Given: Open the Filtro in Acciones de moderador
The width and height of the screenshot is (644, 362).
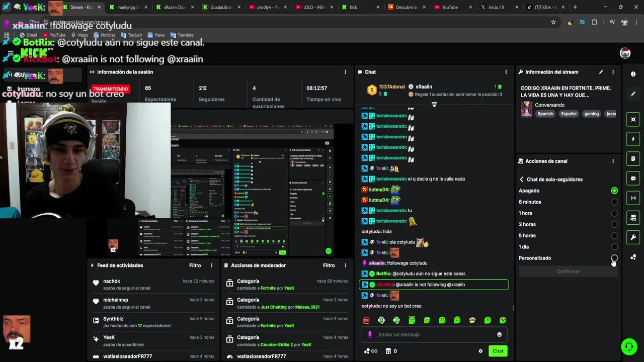Looking at the screenshot, I should [x=329, y=265].
